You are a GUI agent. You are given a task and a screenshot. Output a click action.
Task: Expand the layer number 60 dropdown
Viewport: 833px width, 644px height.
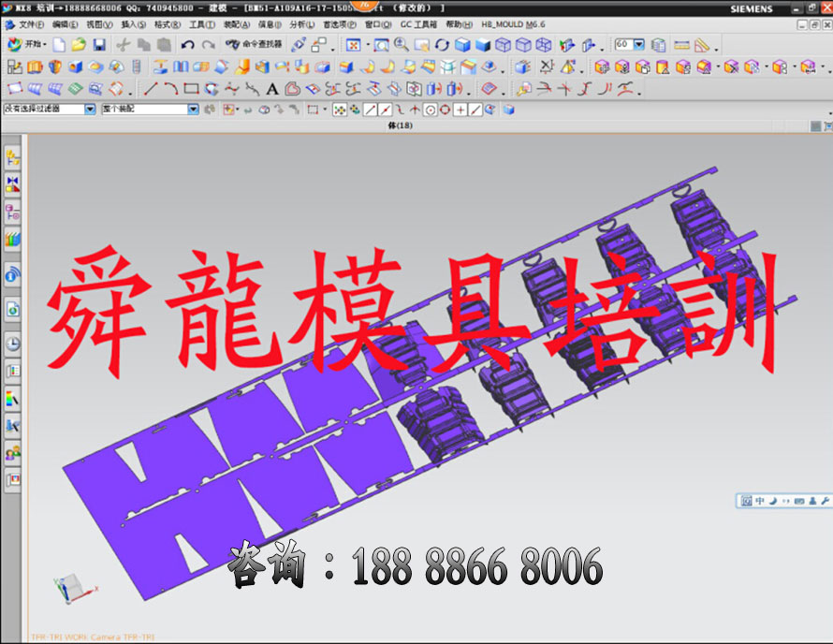point(639,45)
